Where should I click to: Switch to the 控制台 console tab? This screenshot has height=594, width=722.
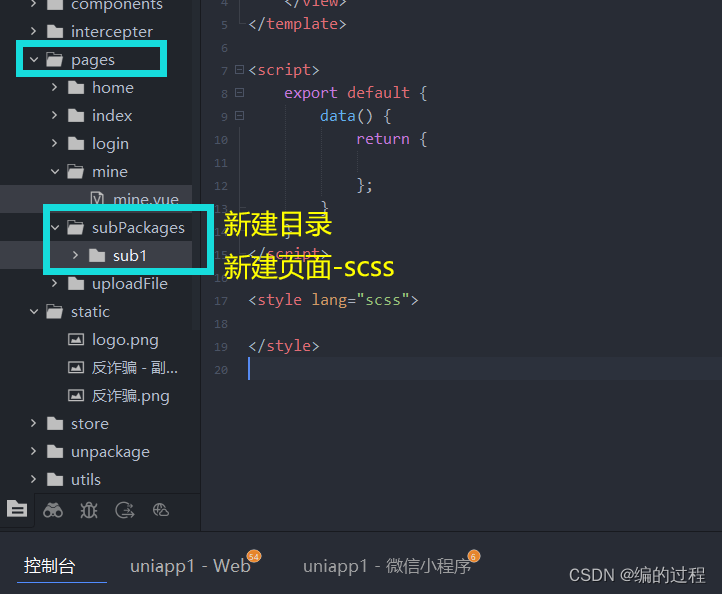click(x=49, y=566)
